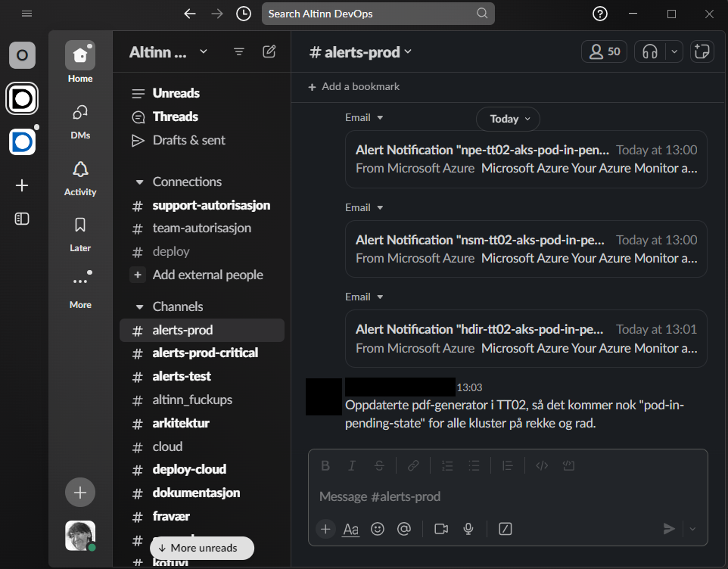Open the cloud channel
The width and height of the screenshot is (728, 569).
click(x=201, y=446)
